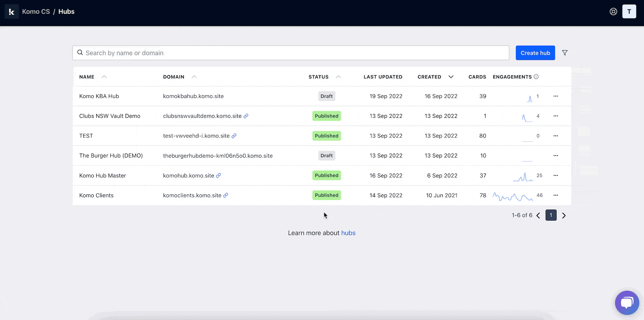Open more options for Clubs NSW Vault Demo

click(556, 116)
